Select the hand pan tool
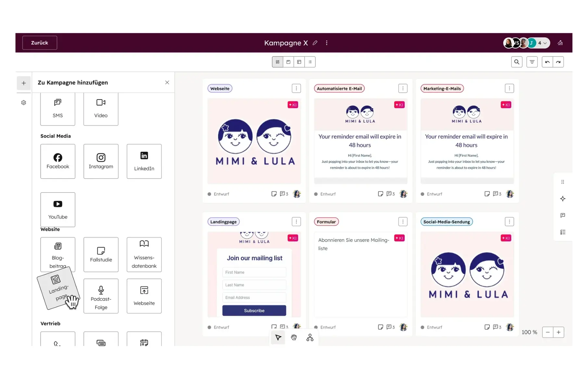588x379 pixels. click(x=294, y=338)
